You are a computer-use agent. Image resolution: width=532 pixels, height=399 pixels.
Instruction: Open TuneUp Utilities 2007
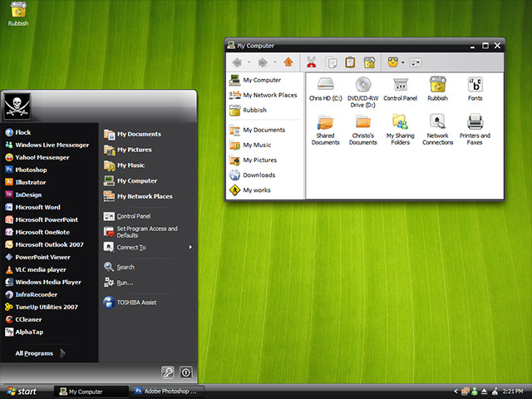point(42,307)
